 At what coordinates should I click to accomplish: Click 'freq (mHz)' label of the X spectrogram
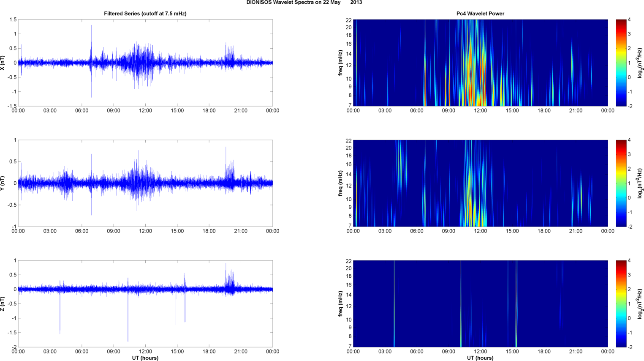tap(340, 63)
